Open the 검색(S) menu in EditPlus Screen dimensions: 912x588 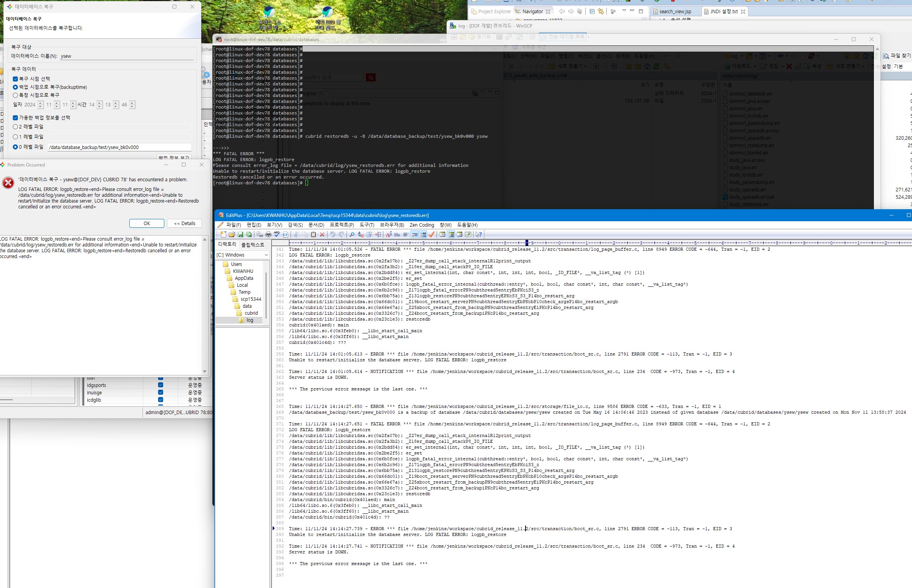295,225
